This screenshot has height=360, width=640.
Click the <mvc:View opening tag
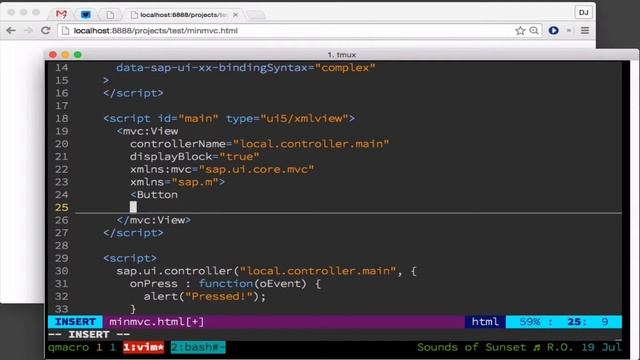tap(147, 131)
